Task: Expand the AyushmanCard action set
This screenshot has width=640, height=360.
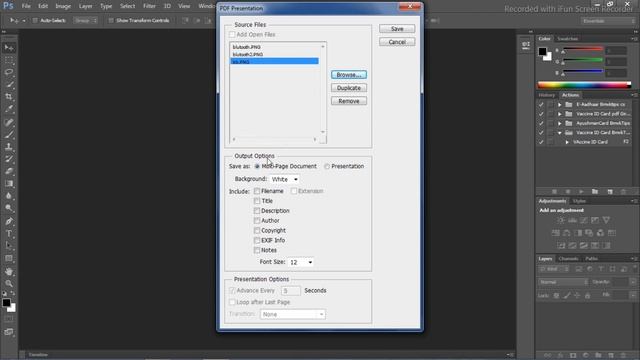Action: [x=560, y=123]
